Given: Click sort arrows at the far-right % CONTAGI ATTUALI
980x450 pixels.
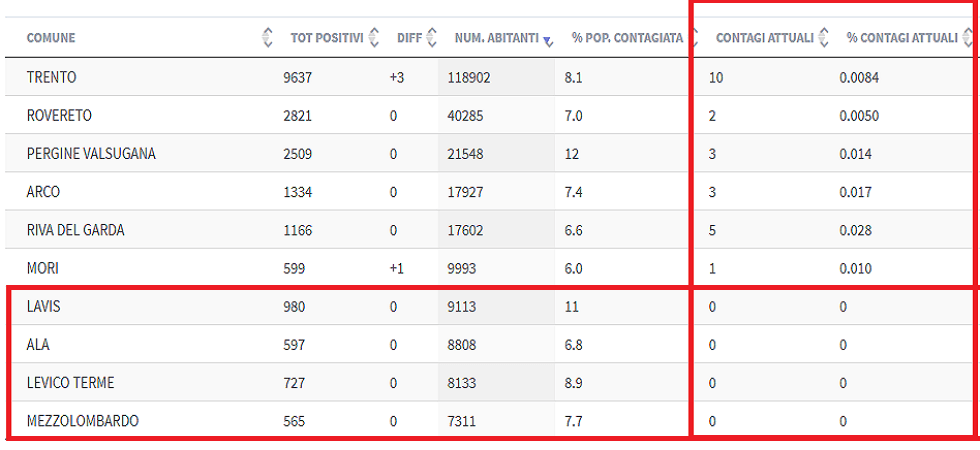Looking at the screenshot, I should coord(966,38).
